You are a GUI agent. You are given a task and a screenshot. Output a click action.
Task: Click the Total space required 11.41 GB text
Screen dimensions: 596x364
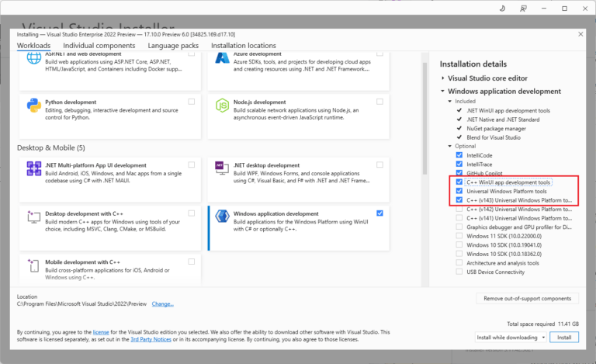542,324
